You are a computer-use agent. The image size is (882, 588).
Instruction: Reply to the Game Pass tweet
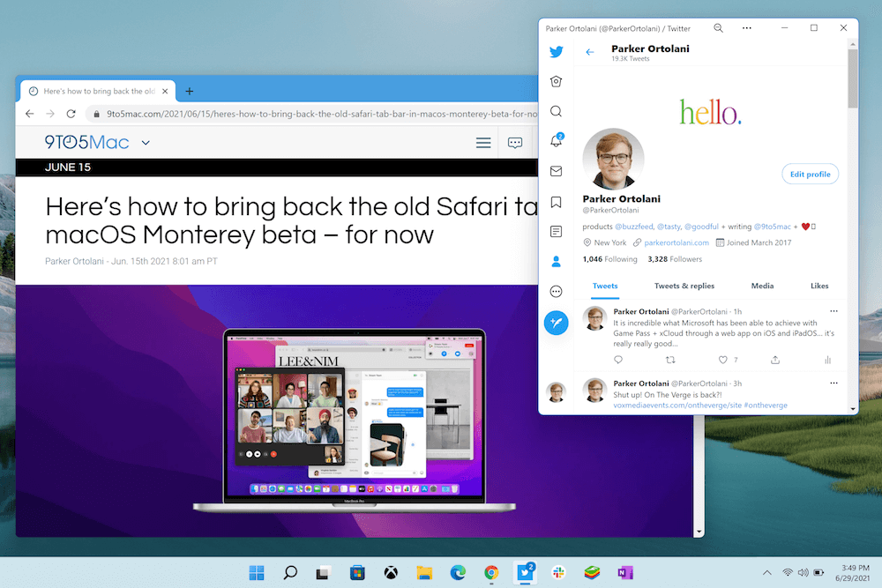(620, 360)
